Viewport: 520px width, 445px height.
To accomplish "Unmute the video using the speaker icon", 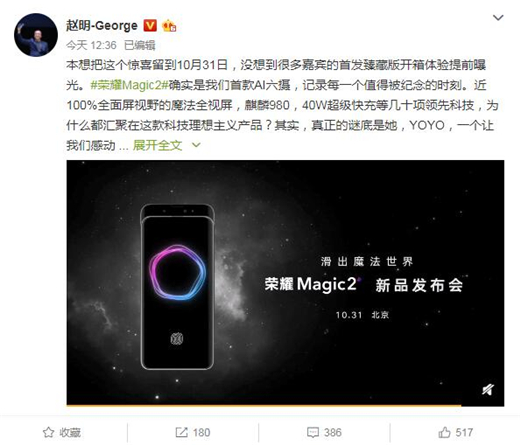I will point(488,389).
